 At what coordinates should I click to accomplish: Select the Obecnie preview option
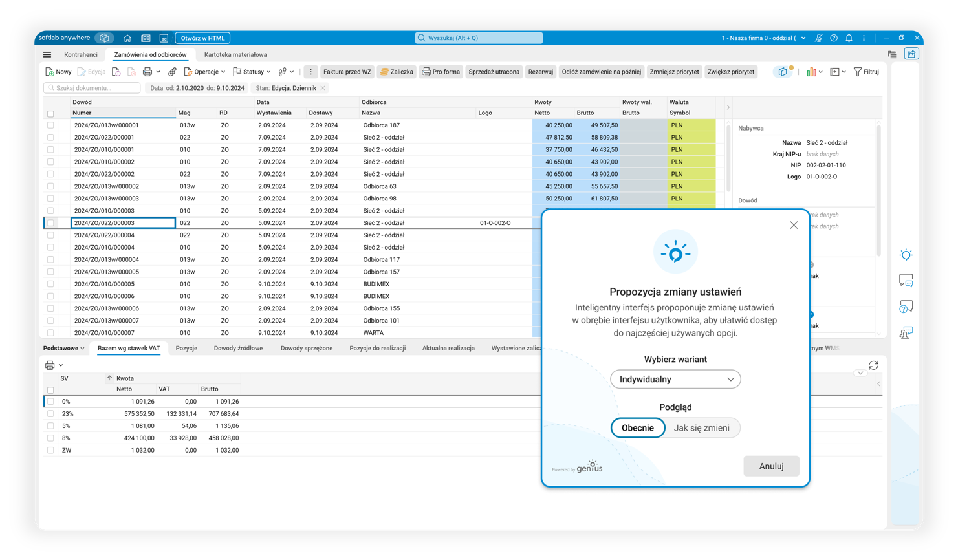(638, 428)
